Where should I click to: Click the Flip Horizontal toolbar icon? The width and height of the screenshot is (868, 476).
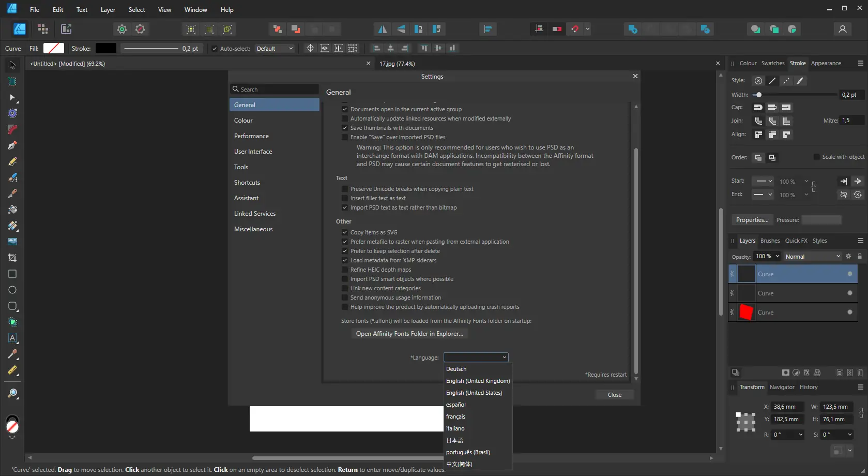click(x=382, y=29)
